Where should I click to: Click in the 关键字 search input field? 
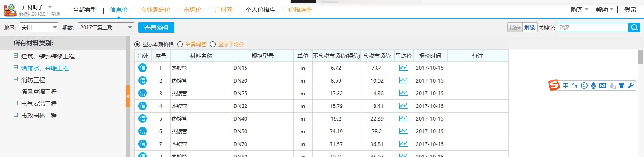592,28
